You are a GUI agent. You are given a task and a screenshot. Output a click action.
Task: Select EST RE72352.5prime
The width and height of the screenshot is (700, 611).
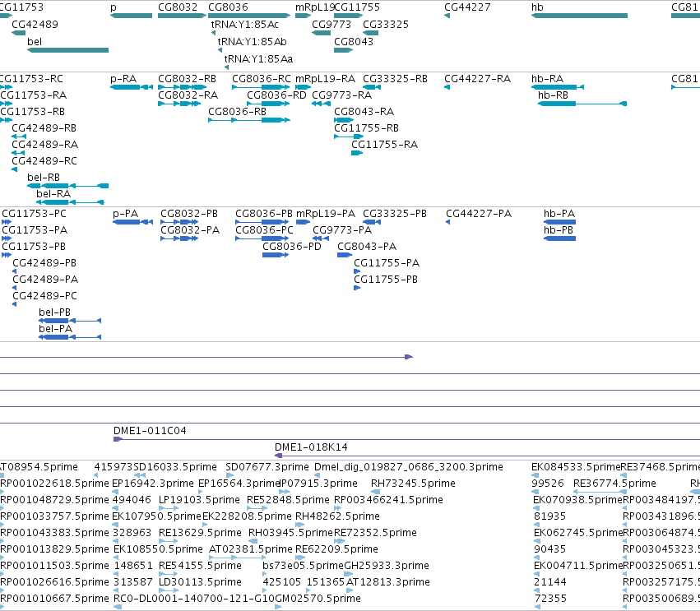tap(375, 533)
